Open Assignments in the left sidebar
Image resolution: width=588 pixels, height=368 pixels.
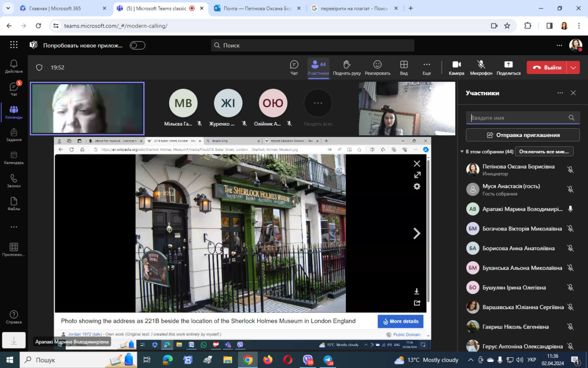tap(14, 135)
